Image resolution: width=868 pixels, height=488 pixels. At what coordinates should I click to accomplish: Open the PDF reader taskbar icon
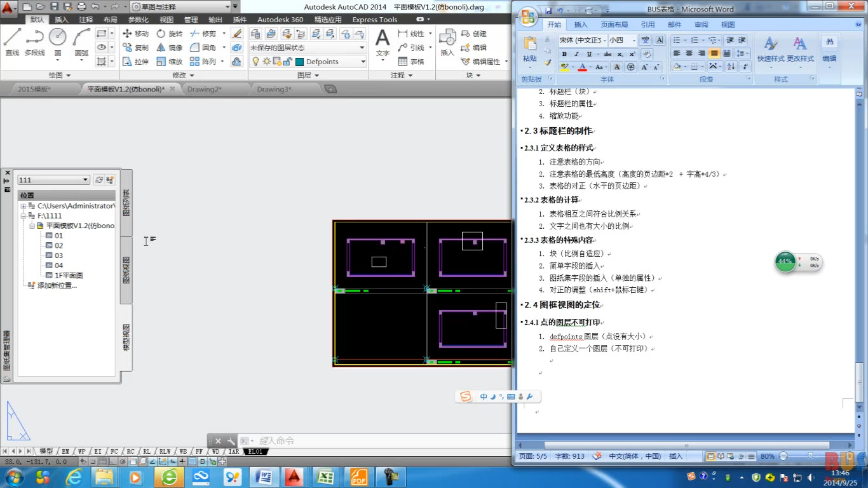tap(360, 477)
